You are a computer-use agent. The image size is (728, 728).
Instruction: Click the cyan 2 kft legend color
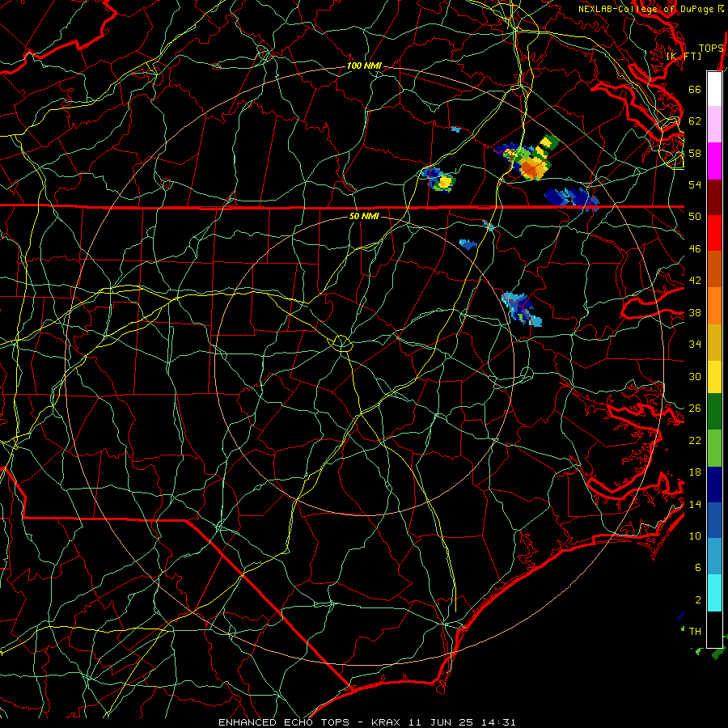coord(714,593)
